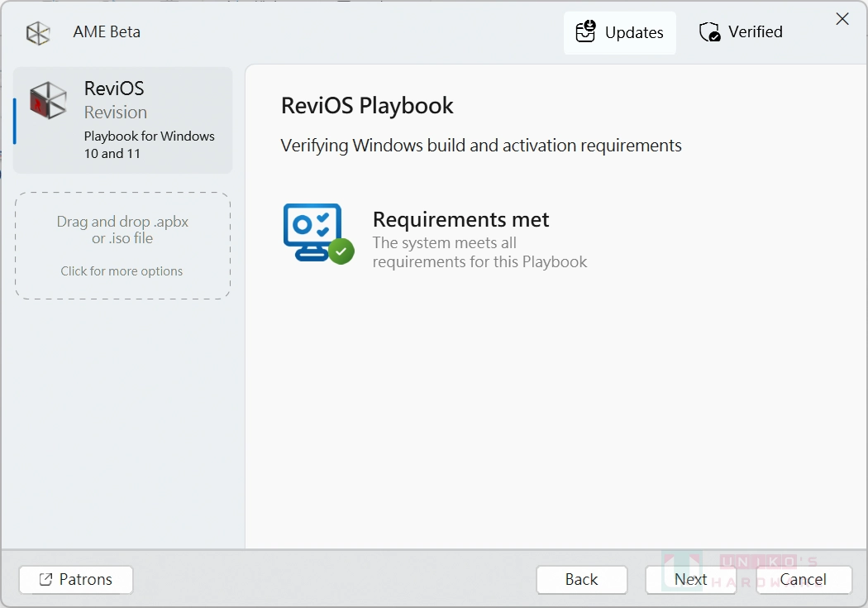Switch to the Verified tab
The height and width of the screenshot is (608, 868).
[x=741, y=31]
